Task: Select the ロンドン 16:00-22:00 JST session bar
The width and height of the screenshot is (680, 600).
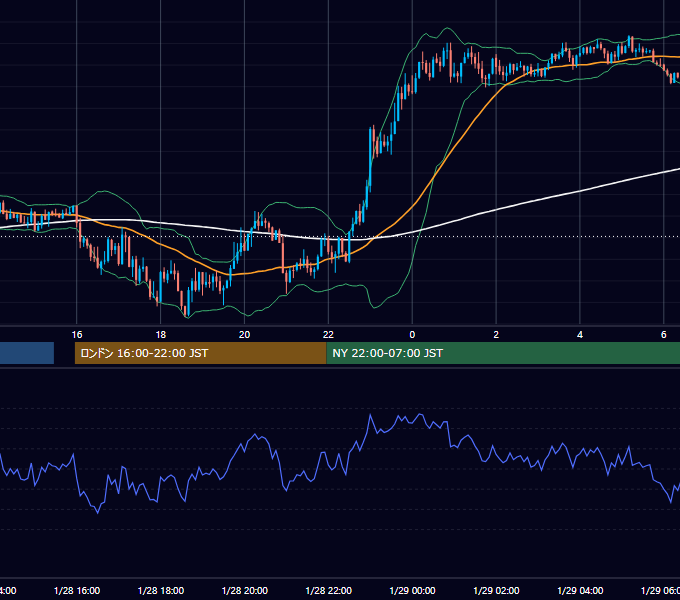Action: [x=200, y=353]
